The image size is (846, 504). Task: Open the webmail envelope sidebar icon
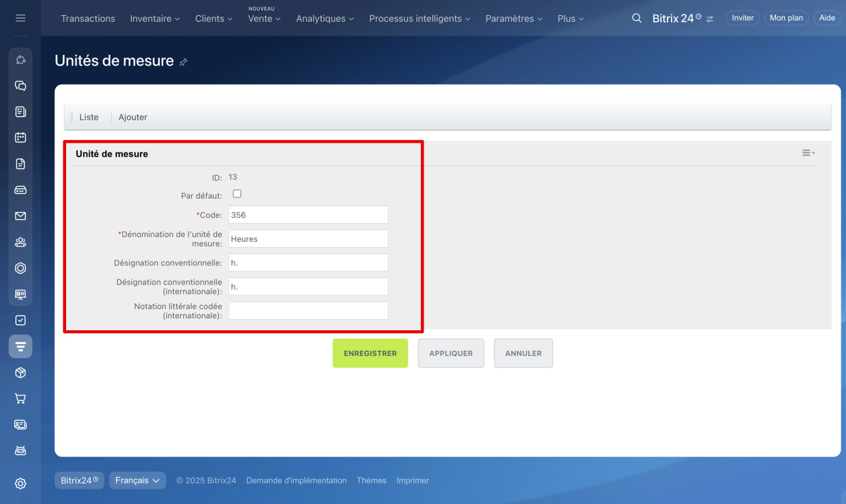click(20, 216)
